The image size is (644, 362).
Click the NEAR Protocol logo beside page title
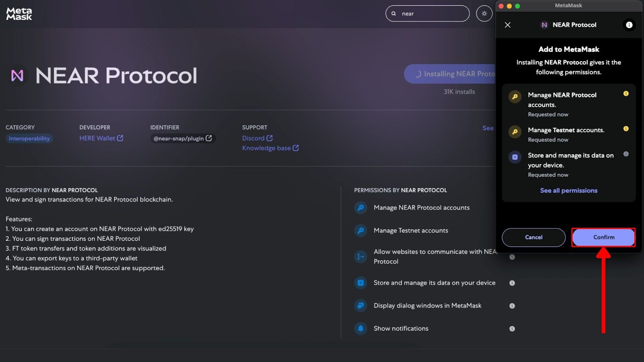coord(17,75)
